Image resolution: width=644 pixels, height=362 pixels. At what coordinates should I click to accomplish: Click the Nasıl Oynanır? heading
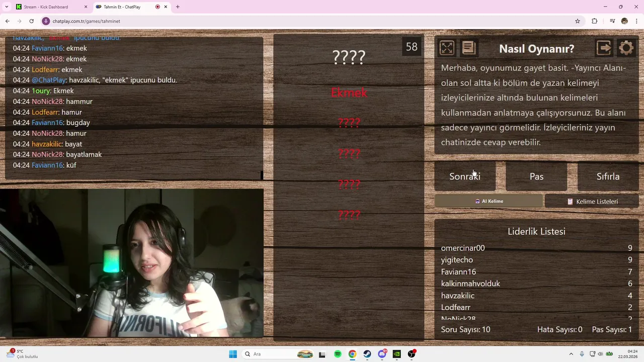(536, 49)
